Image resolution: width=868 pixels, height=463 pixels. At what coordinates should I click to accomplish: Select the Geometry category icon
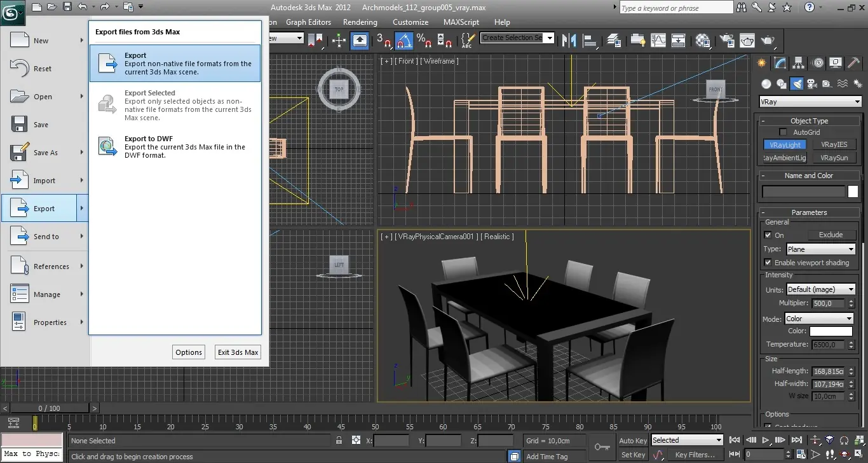click(766, 84)
